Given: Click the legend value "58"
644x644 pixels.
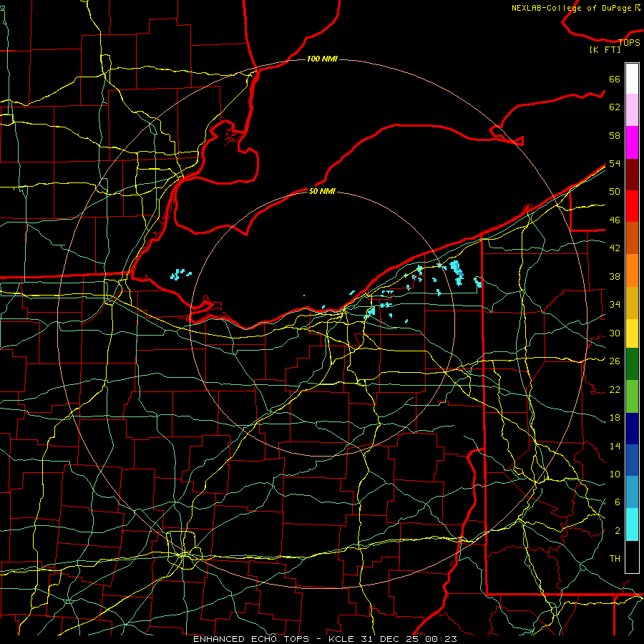Looking at the screenshot, I should tap(615, 135).
